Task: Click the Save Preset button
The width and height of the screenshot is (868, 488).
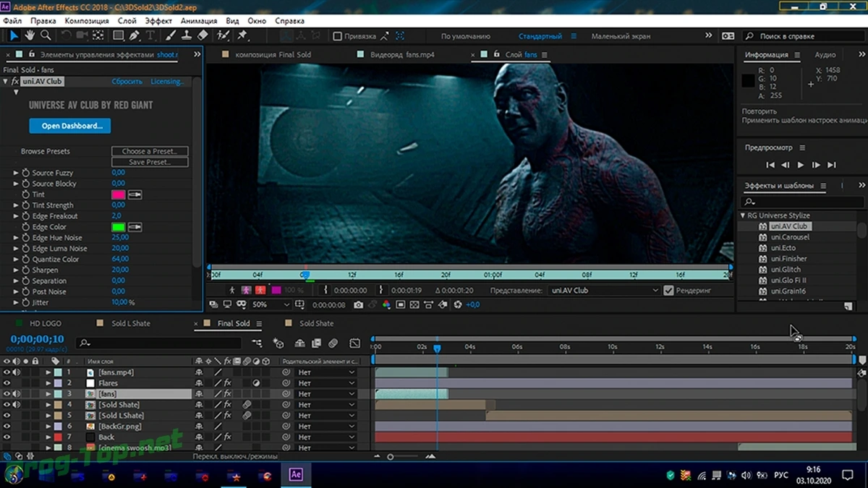Action: pyautogui.click(x=150, y=162)
